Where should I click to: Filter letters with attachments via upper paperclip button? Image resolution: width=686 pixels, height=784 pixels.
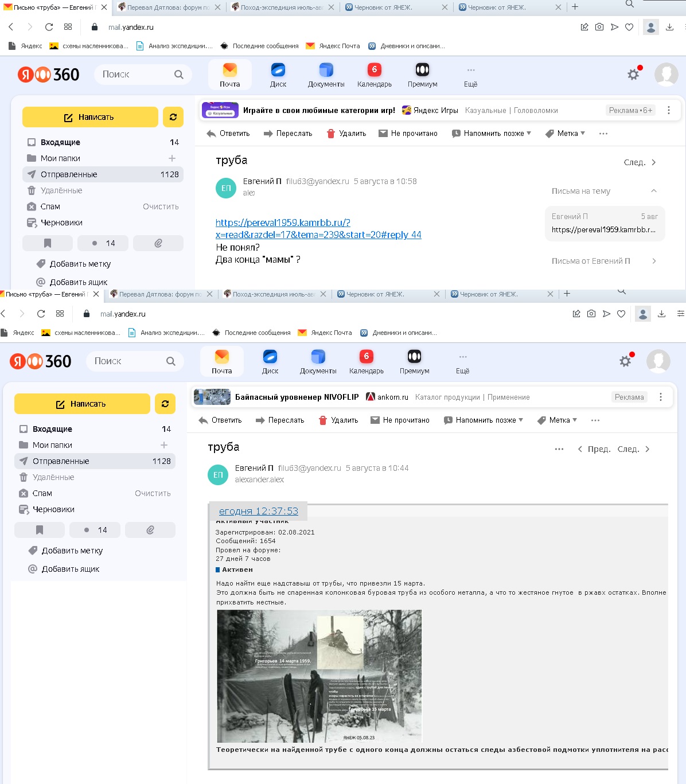[158, 243]
